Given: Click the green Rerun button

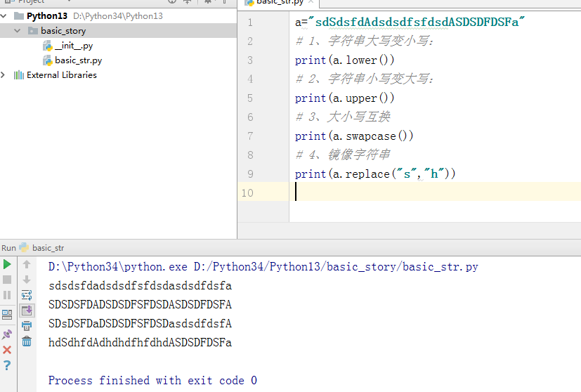Looking at the screenshot, I should 7,265.
